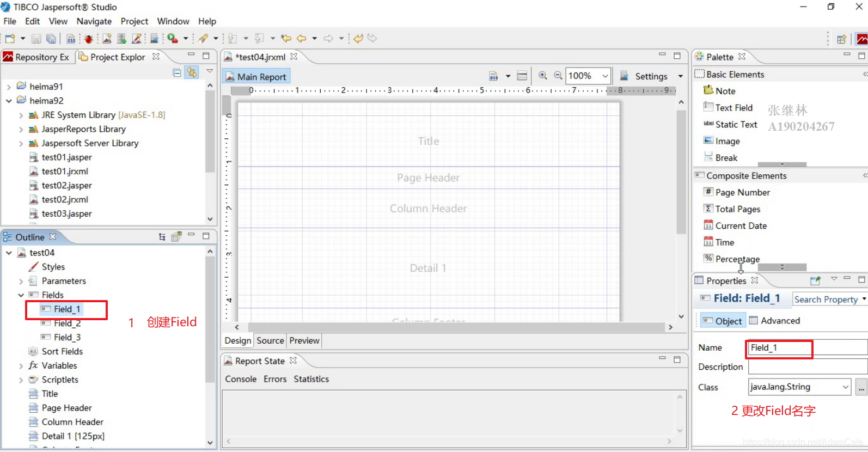The height and width of the screenshot is (452, 868).
Task: Click the compile report binary icon in main toolbar
Action: pyautogui.click(x=71, y=39)
